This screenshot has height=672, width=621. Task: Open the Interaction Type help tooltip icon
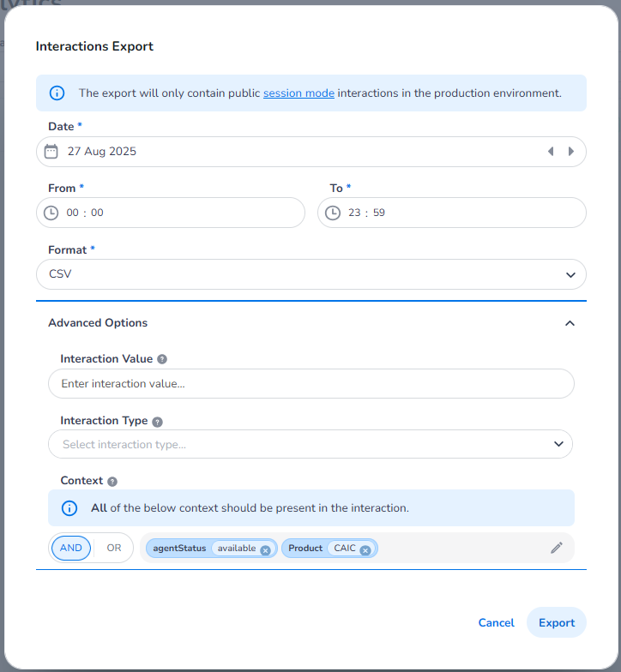(x=157, y=421)
